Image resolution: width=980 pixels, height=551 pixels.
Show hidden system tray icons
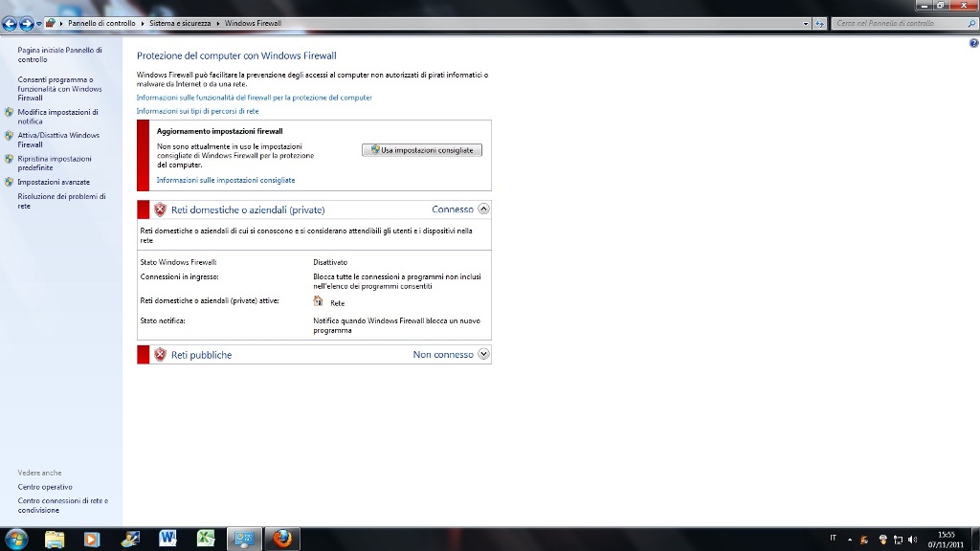click(850, 540)
